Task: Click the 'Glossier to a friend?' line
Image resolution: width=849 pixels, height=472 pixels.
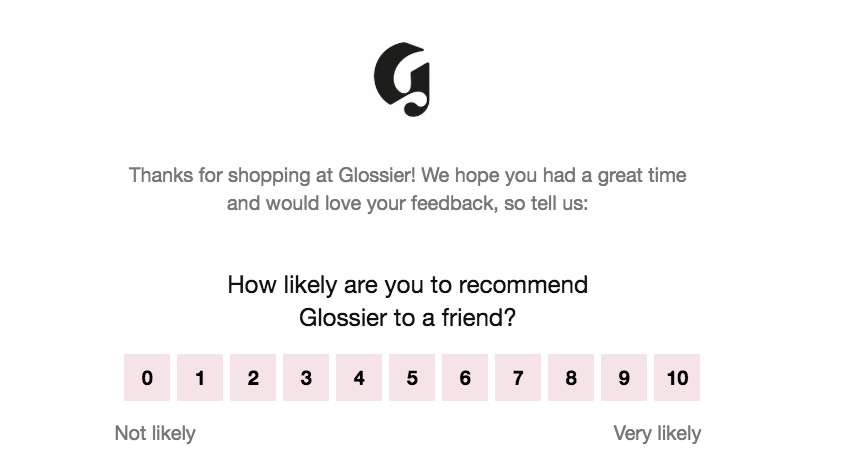Action: point(408,318)
